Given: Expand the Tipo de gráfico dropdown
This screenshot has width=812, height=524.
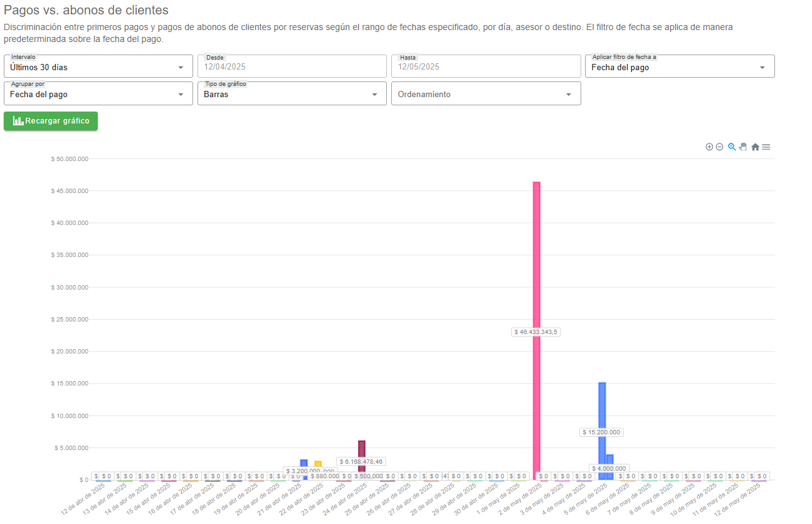Looking at the screenshot, I should pos(292,94).
